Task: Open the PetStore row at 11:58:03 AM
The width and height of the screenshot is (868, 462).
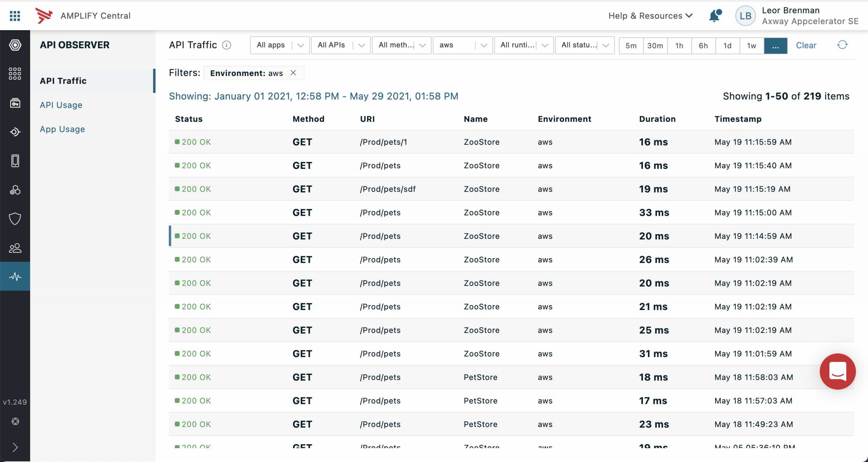Action: (x=511, y=377)
